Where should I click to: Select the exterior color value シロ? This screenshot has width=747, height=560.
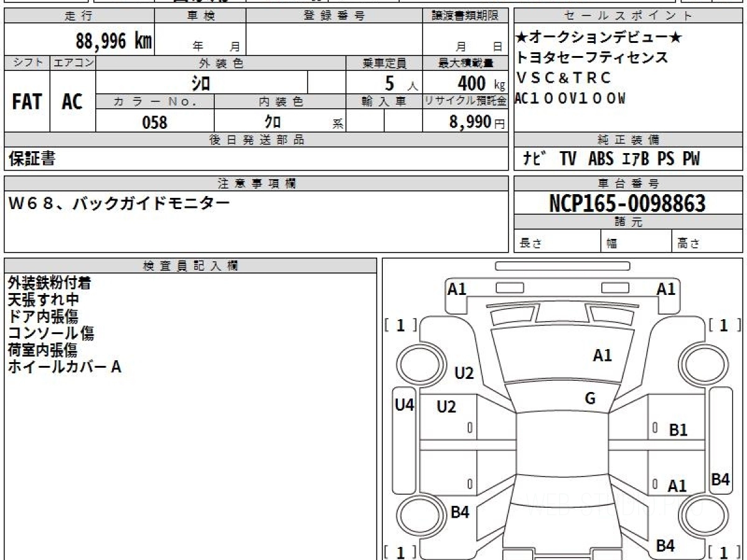pyautogui.click(x=201, y=83)
